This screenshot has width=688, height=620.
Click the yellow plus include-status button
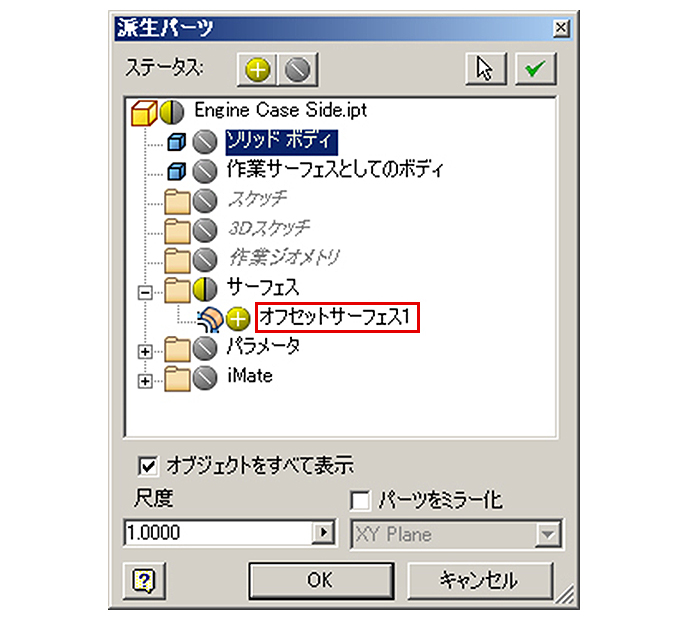pos(257,69)
